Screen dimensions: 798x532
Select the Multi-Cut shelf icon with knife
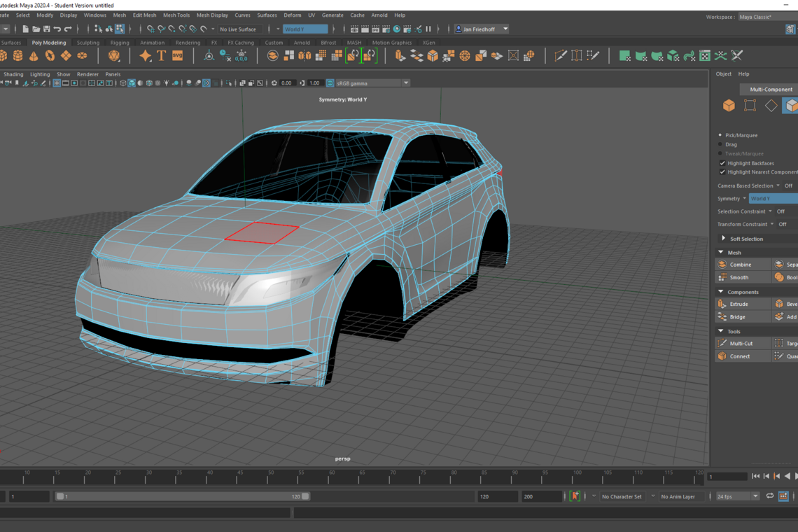click(561, 56)
